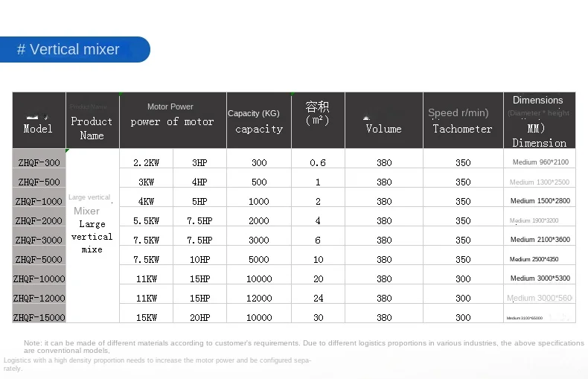This screenshot has height=379, width=588.
Task: Select the 20HP motor power cell
Action: pyautogui.click(x=199, y=317)
